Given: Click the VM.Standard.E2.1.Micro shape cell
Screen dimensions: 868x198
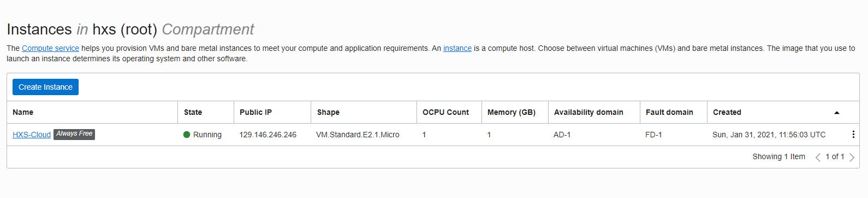Looking at the screenshot, I should pyautogui.click(x=358, y=135).
